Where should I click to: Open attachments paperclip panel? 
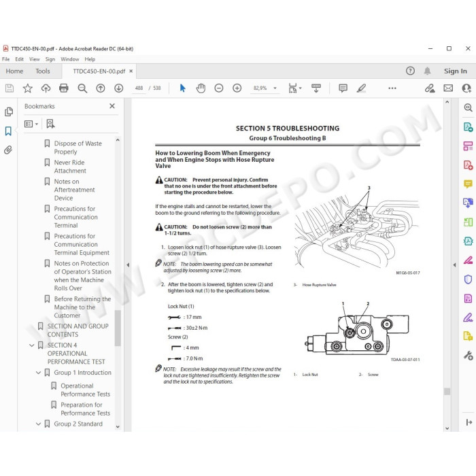pyautogui.click(x=8, y=150)
